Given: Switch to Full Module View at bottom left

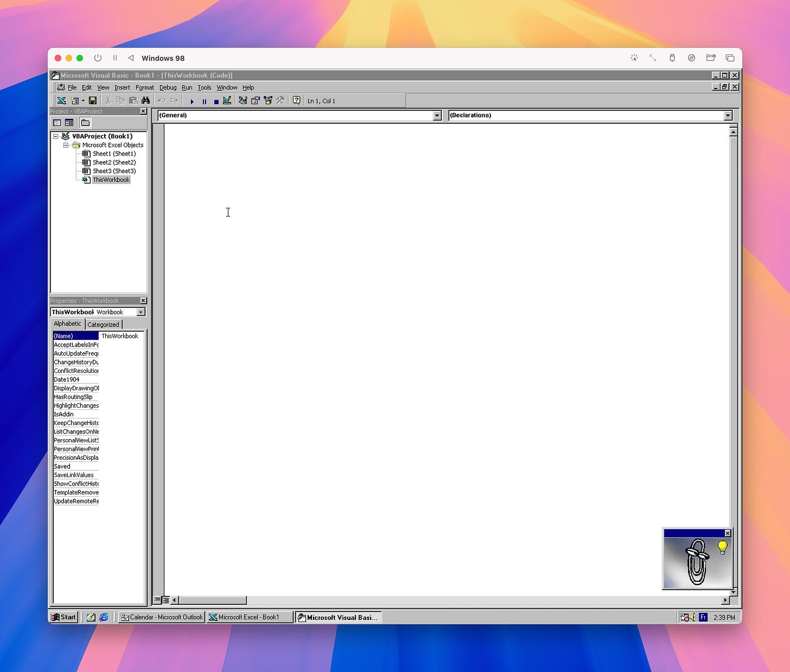Looking at the screenshot, I should pyautogui.click(x=166, y=600).
